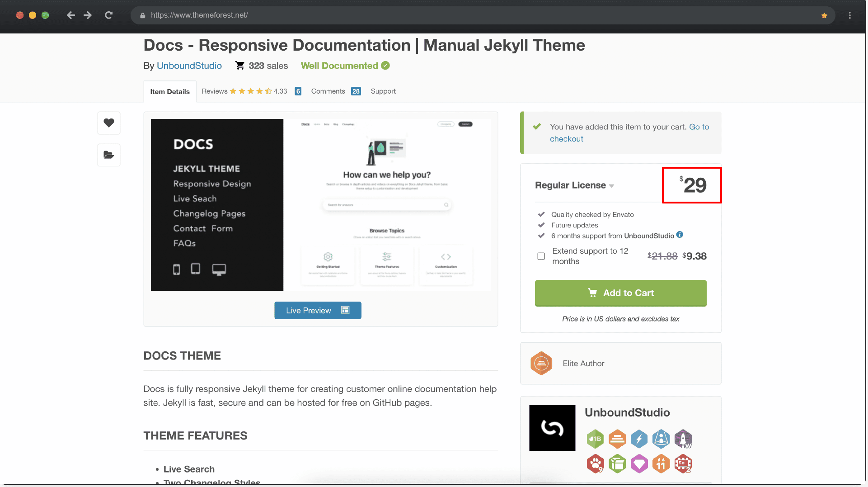The image size is (868, 487).
Task: Click UnboundStudio name in author card
Action: [627, 412]
